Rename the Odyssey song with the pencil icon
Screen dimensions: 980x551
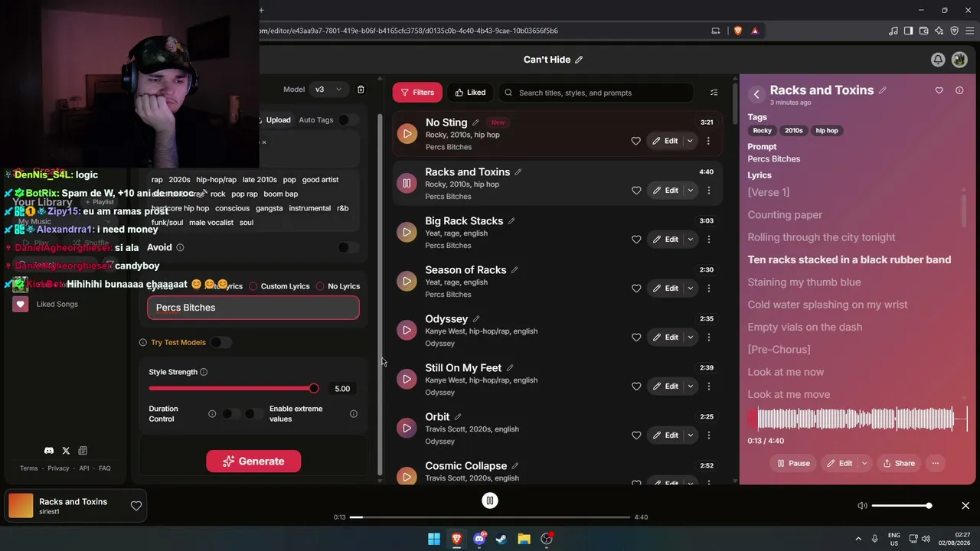click(476, 318)
